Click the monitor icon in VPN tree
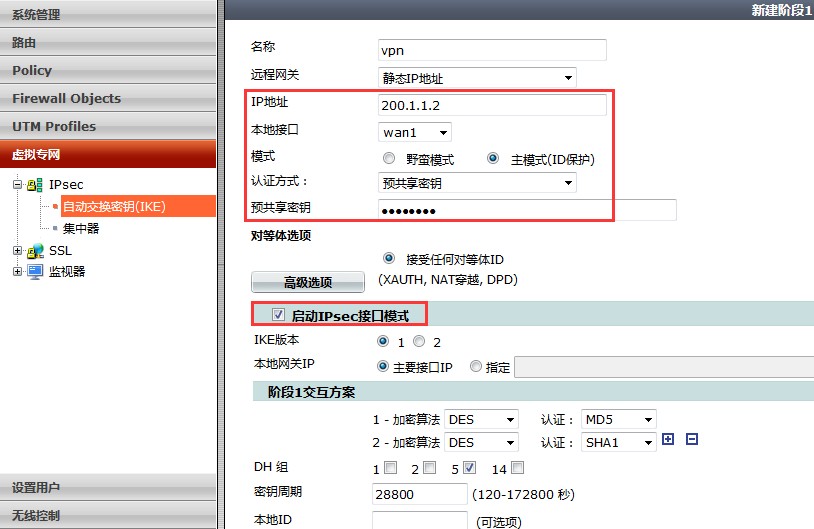 (x=35, y=271)
